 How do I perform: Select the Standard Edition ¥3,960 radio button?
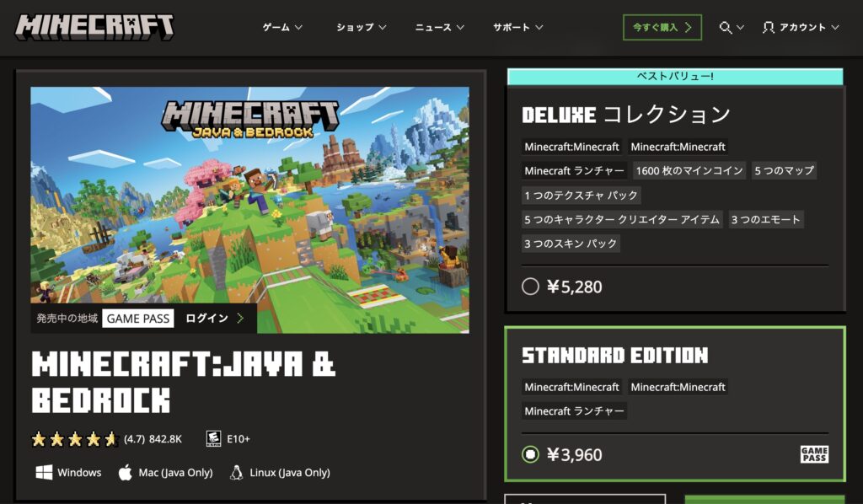(530, 454)
